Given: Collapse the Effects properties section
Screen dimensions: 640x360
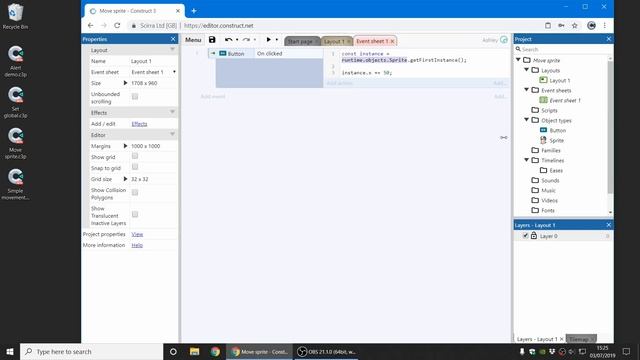Looking at the screenshot, I should (x=173, y=112).
